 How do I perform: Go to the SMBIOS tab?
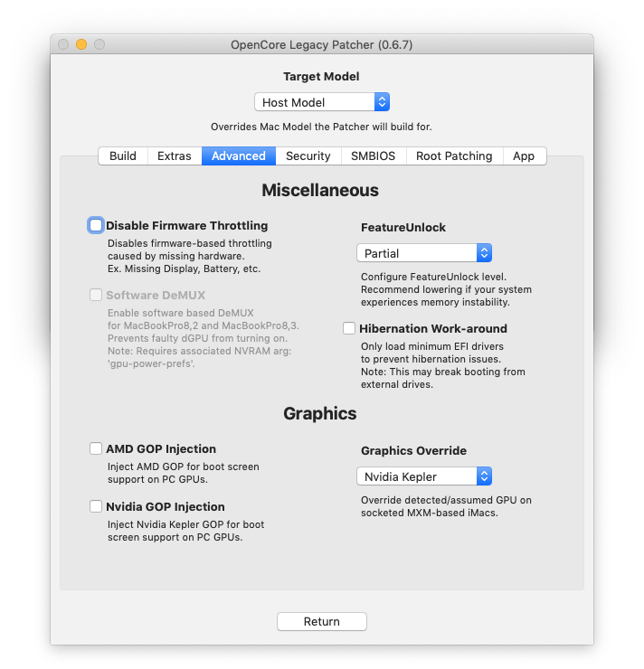[x=373, y=155]
